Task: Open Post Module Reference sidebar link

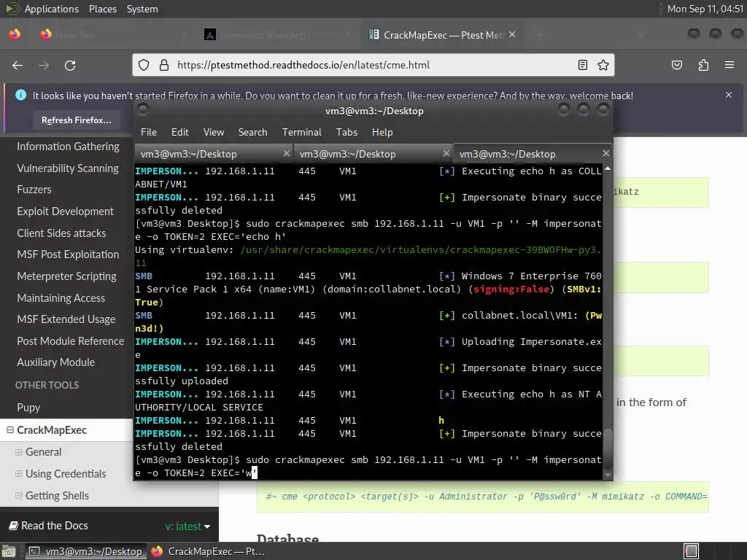Action: (x=71, y=341)
